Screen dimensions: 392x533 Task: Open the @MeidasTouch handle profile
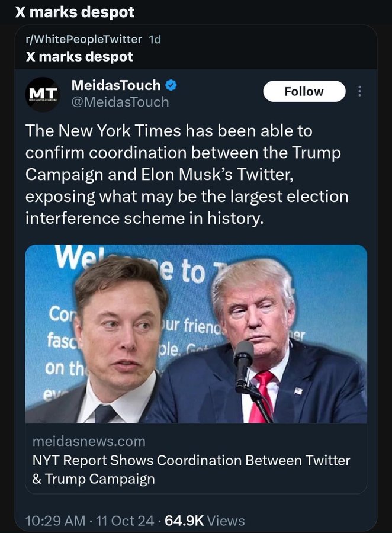click(120, 102)
